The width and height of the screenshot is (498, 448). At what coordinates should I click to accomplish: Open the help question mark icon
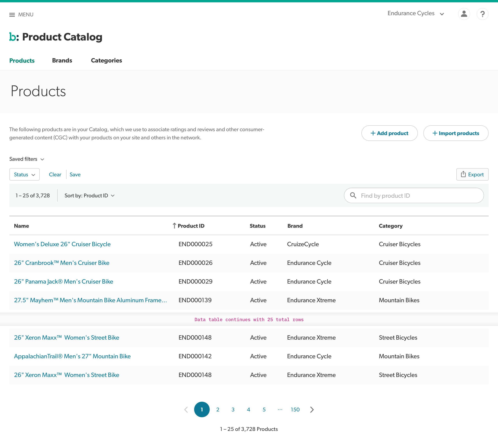[x=482, y=14]
